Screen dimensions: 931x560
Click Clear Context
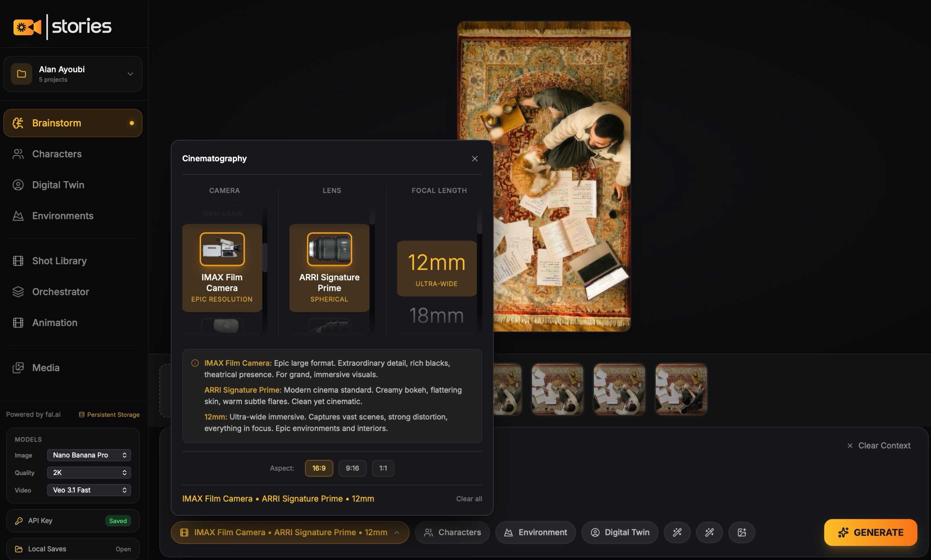[879, 446]
